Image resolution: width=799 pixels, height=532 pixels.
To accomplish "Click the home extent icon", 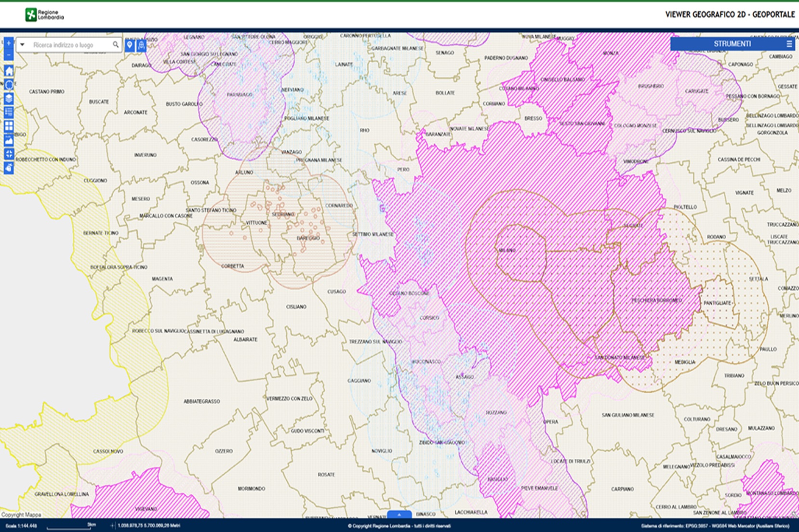I will 8,71.
